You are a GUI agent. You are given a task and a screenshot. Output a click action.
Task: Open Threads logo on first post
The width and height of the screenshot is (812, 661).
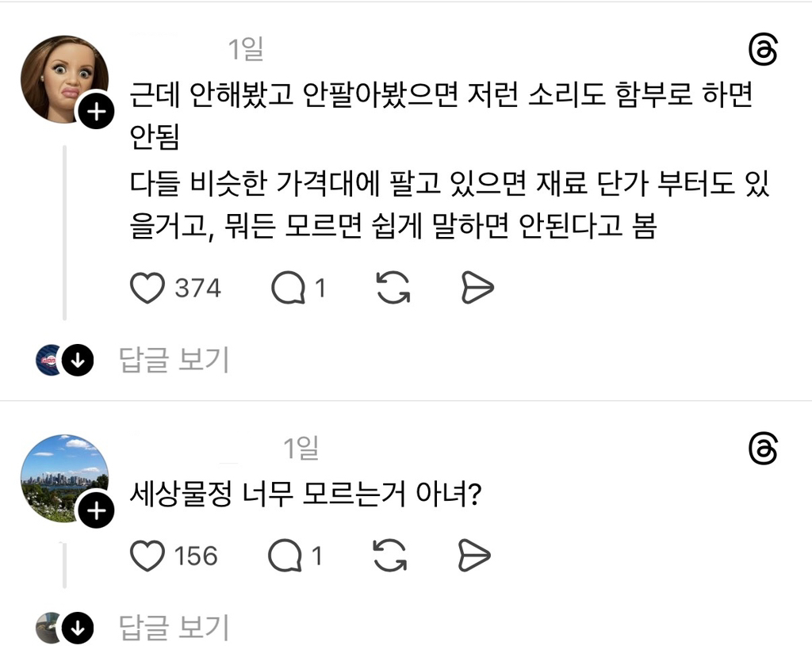pyautogui.click(x=763, y=51)
